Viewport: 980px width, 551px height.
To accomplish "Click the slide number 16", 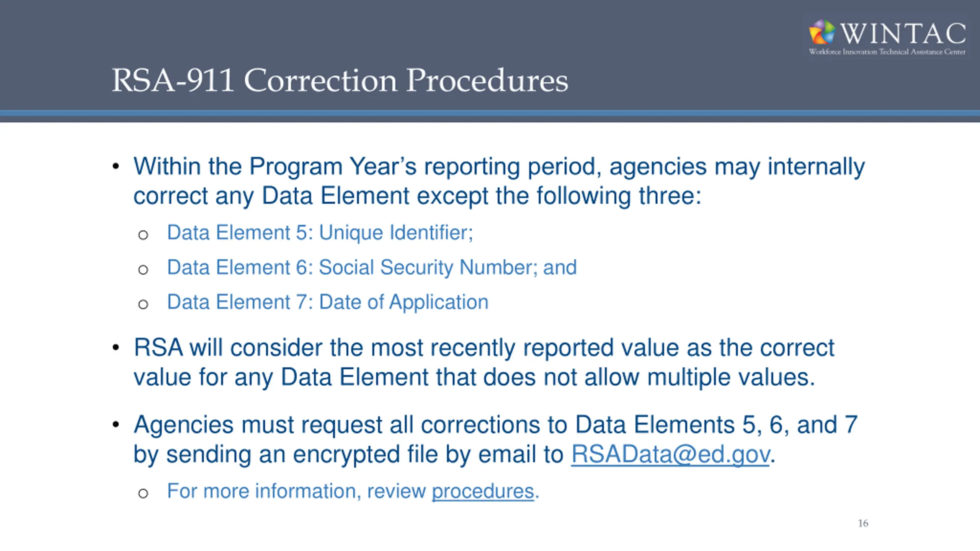I will 863,523.
